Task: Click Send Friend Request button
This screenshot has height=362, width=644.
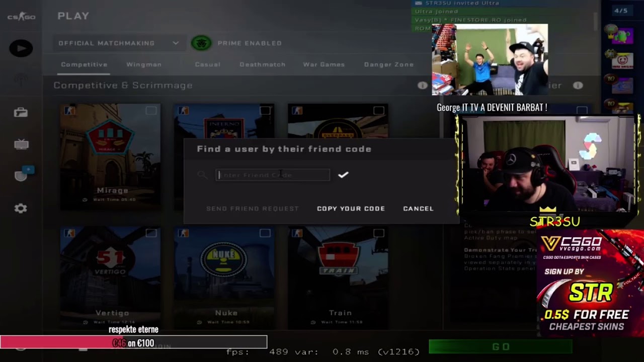Action: [253, 209]
